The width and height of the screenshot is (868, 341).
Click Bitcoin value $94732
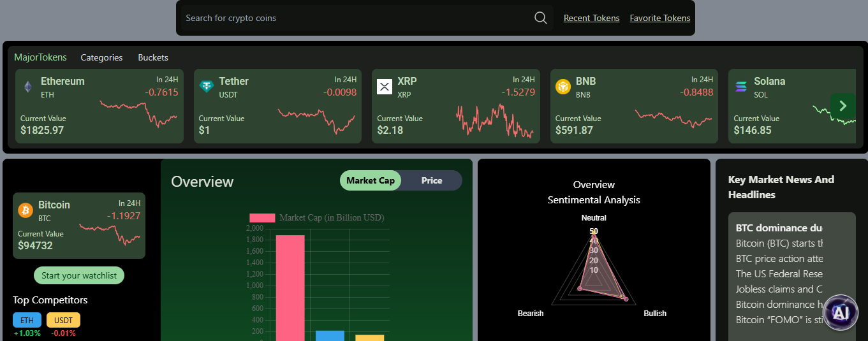[35, 245]
